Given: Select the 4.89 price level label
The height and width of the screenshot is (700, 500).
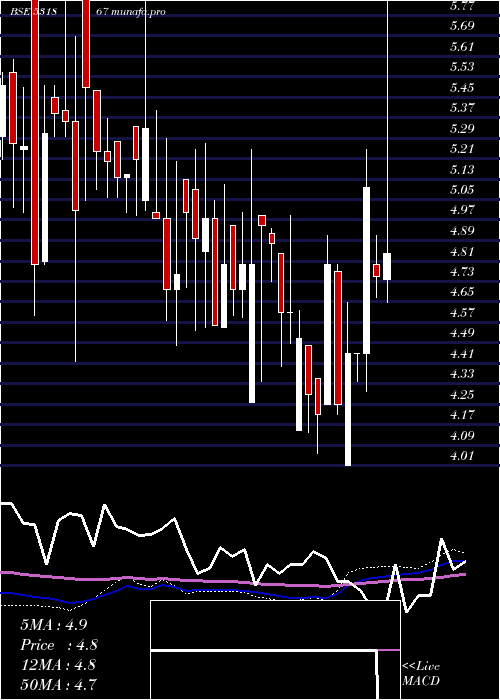Looking at the screenshot, I should pyautogui.click(x=462, y=231).
